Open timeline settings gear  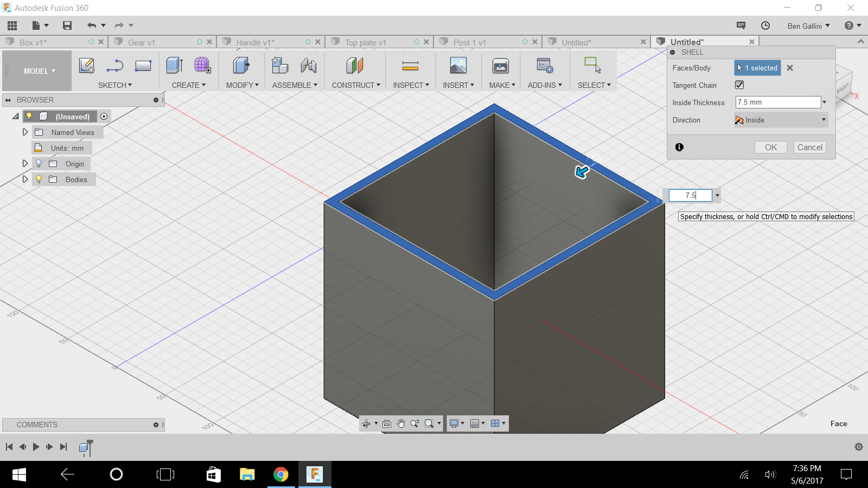coord(859,447)
